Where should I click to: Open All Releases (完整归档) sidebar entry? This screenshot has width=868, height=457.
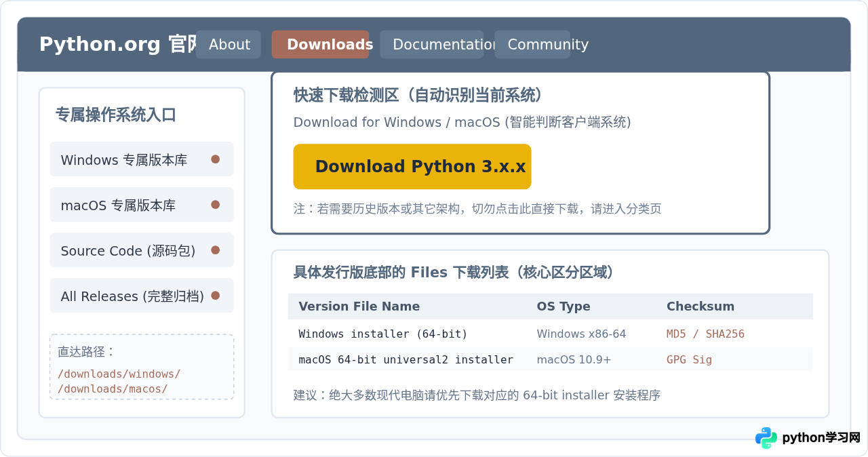tap(142, 296)
